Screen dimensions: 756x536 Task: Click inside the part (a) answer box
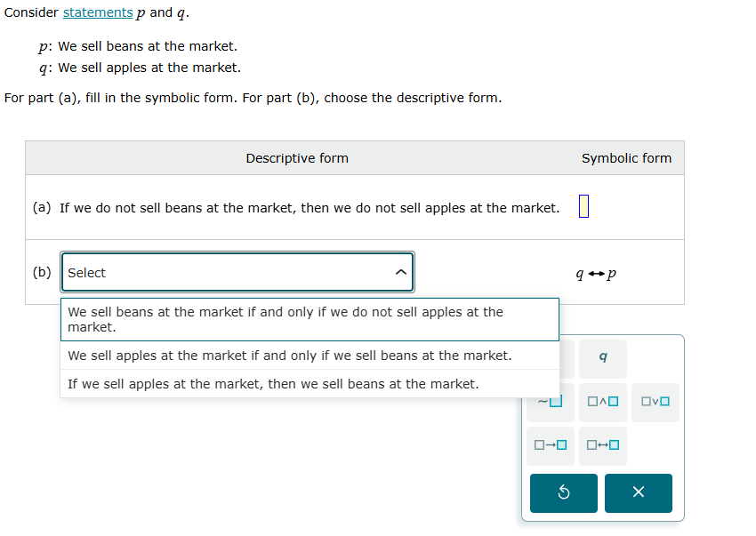point(583,205)
